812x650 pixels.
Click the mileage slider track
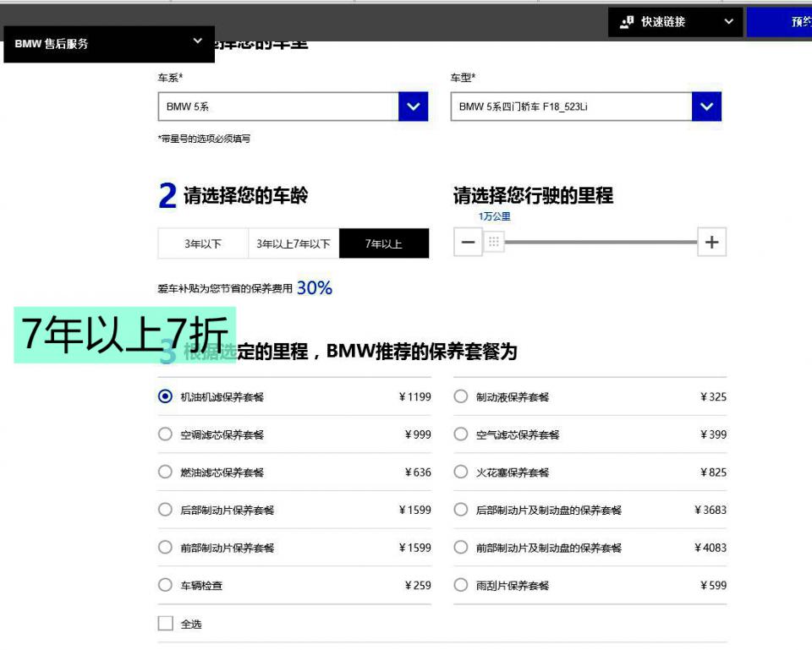[x=601, y=242]
